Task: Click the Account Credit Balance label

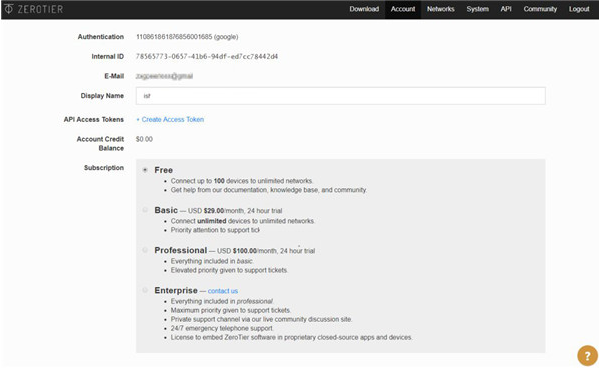Action: (100, 144)
